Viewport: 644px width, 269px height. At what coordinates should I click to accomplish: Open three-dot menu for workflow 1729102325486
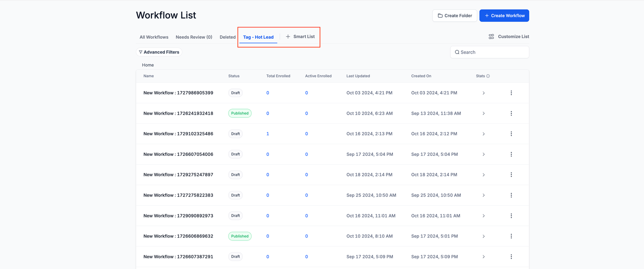(x=511, y=134)
